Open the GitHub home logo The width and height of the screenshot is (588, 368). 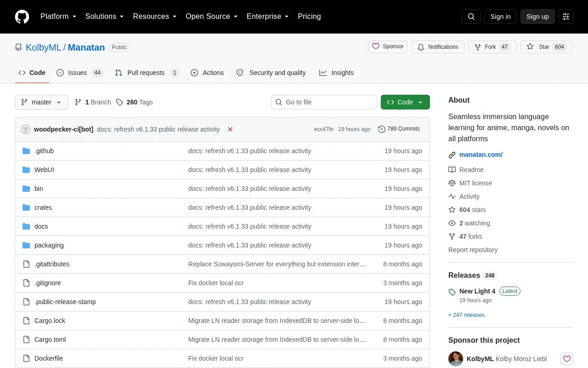pos(22,17)
